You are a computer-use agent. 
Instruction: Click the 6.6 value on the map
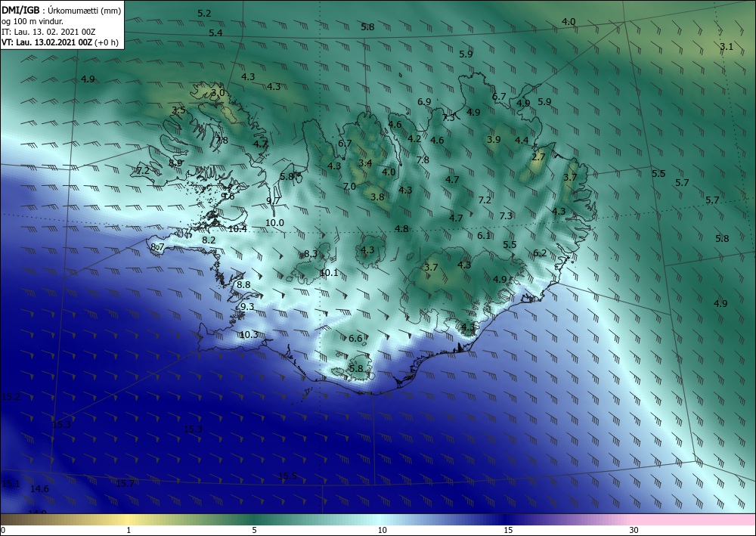pyautogui.click(x=355, y=339)
